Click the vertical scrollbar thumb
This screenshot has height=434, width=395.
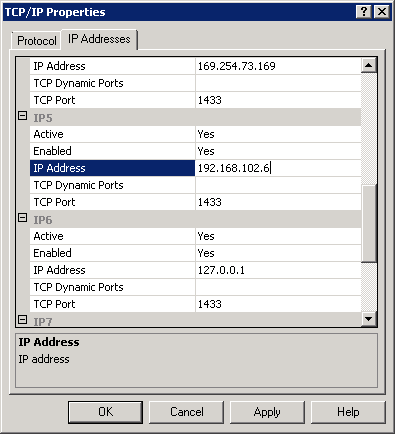pyautogui.click(x=369, y=223)
